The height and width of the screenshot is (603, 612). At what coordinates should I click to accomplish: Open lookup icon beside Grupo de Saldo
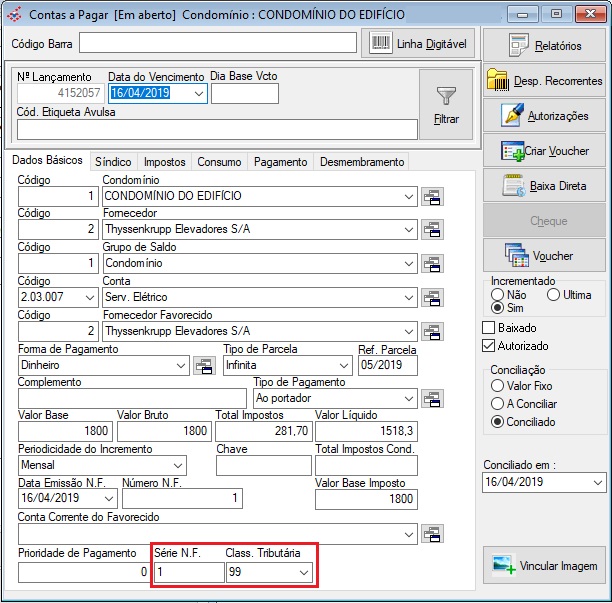(x=432, y=263)
